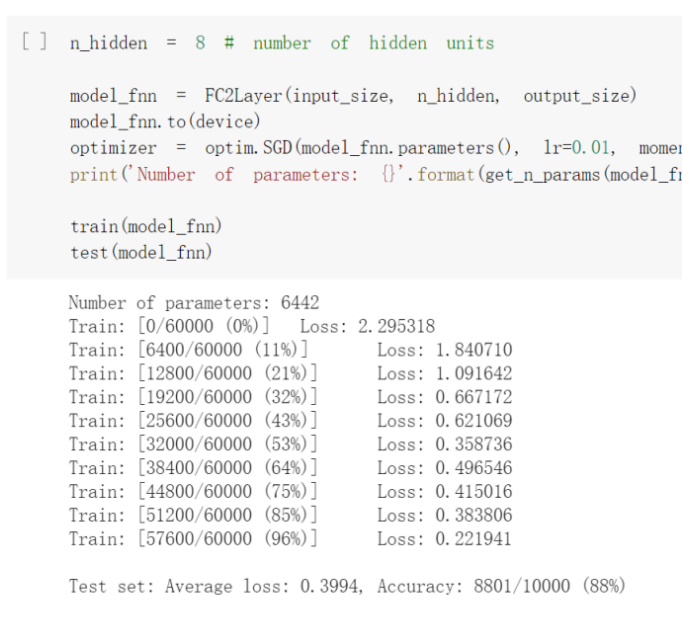Click the Loss: 0.221941 output value
This screenshot has width=682, height=638.
444,539
